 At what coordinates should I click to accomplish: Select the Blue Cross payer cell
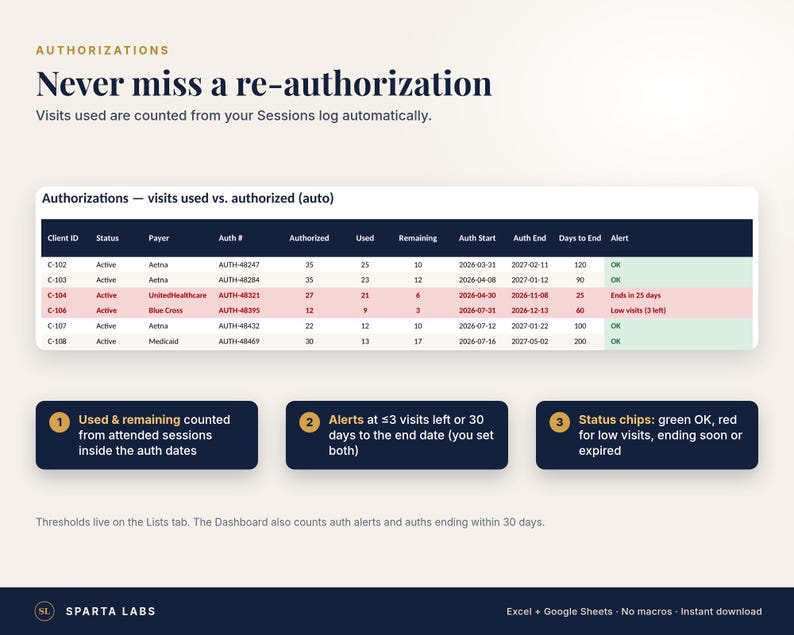(x=166, y=310)
